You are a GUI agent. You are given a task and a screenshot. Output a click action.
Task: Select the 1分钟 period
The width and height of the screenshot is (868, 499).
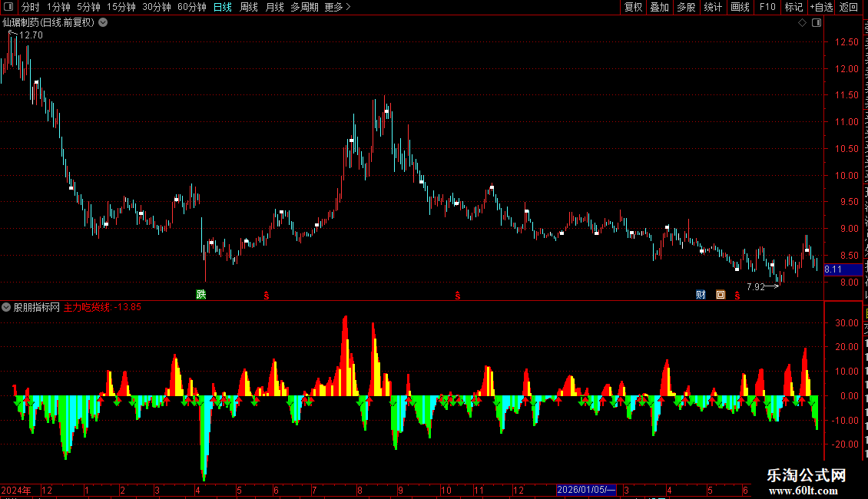[58, 7]
